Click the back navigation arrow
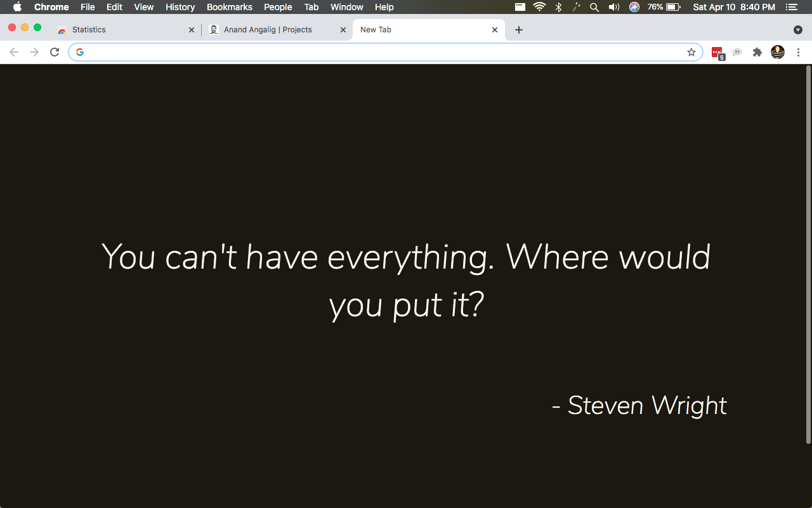This screenshot has height=508, width=812. [x=13, y=52]
